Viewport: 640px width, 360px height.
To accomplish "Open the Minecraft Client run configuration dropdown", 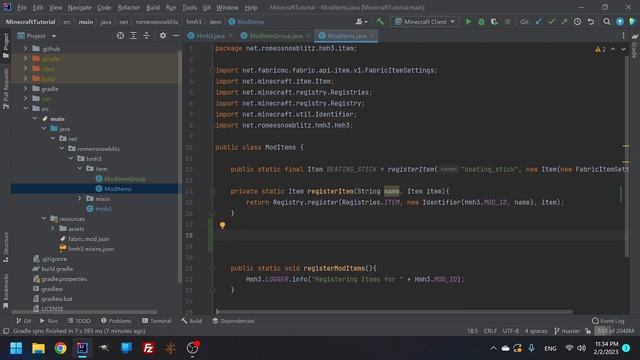I will (425, 22).
